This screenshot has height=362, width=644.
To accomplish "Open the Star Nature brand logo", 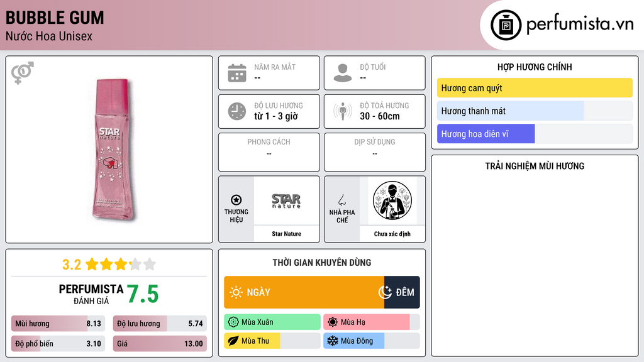I will pyautogui.click(x=286, y=201).
